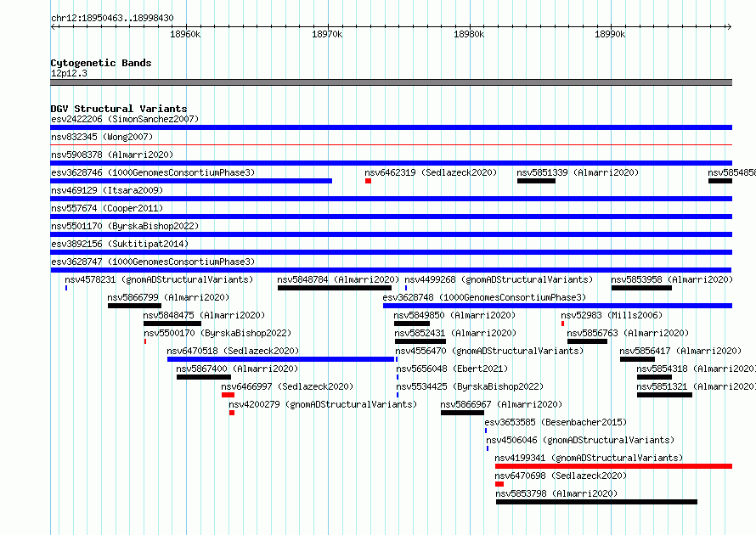
Task: Click the nsv4506046 (gnomADStructuralVariants) label
Action: (x=580, y=440)
